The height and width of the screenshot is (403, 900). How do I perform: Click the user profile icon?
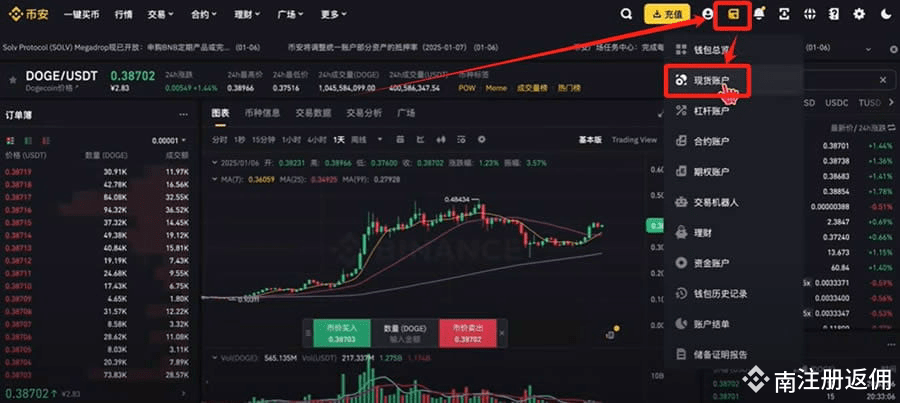point(707,14)
